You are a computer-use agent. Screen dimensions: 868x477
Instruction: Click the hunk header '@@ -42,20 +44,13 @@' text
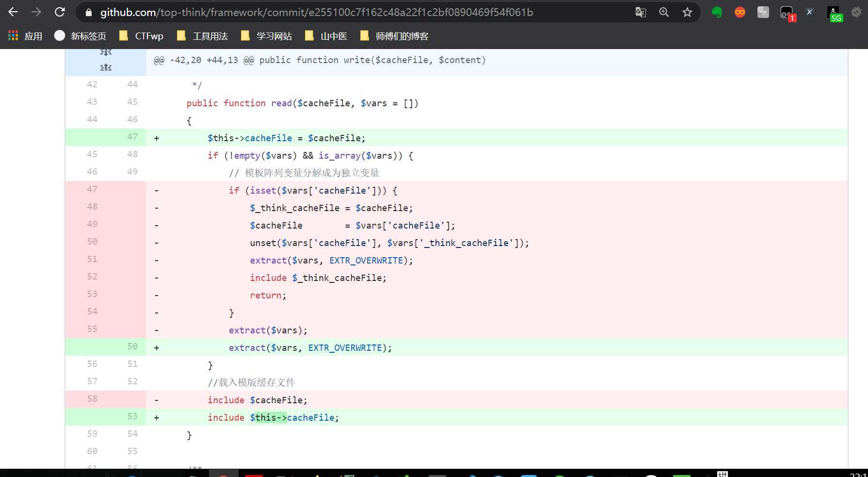coord(204,60)
